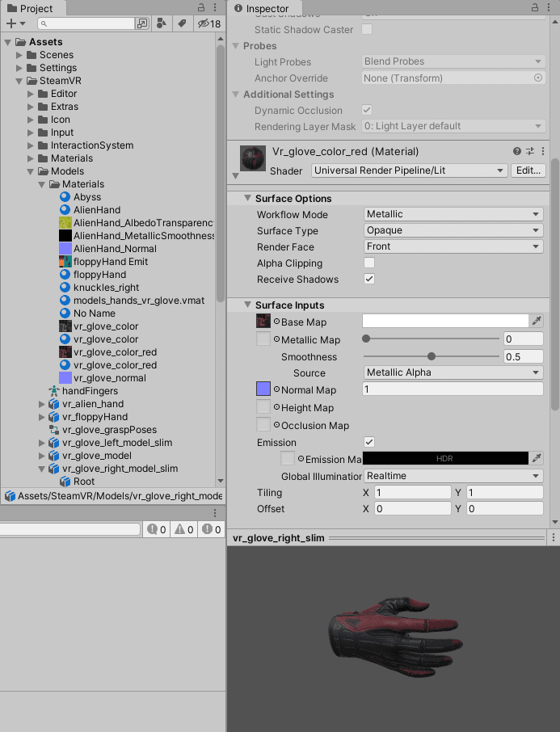Open the material help reference icon

point(517,152)
